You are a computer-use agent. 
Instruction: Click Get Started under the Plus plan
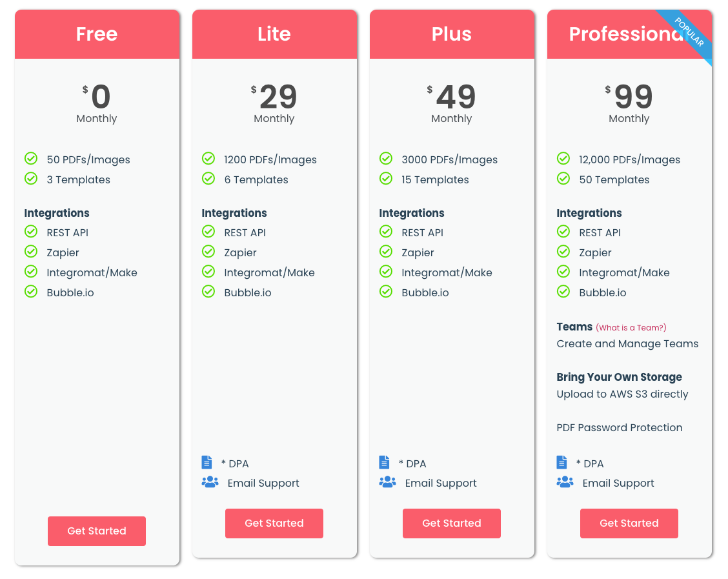click(451, 523)
